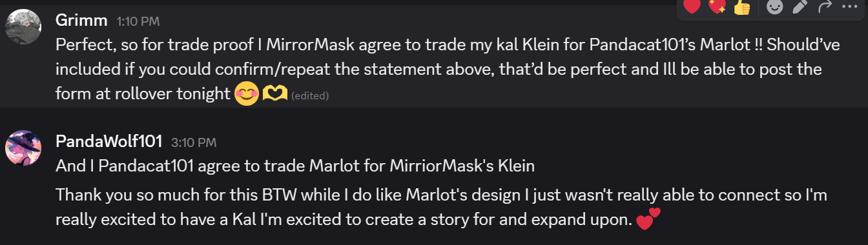Click the 'And I Pandacat101 agree' message text

(x=295, y=166)
